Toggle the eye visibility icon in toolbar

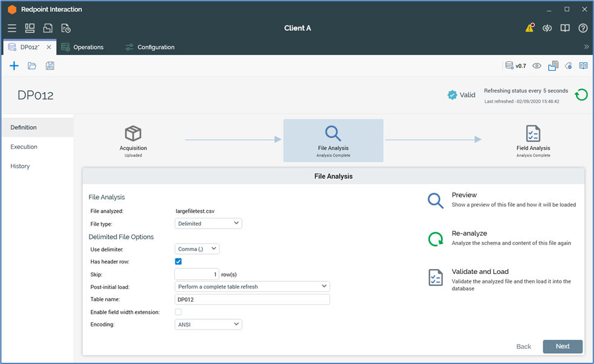[537, 66]
